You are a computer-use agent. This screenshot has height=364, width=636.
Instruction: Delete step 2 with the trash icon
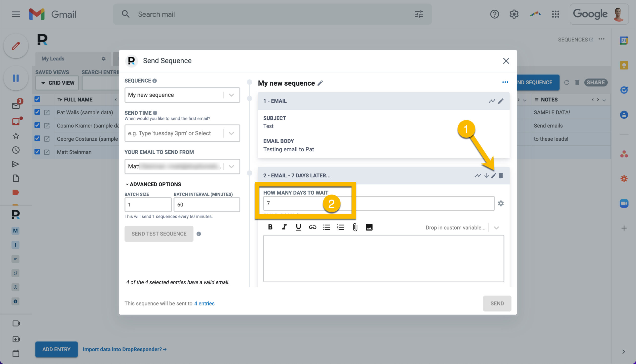(x=501, y=175)
